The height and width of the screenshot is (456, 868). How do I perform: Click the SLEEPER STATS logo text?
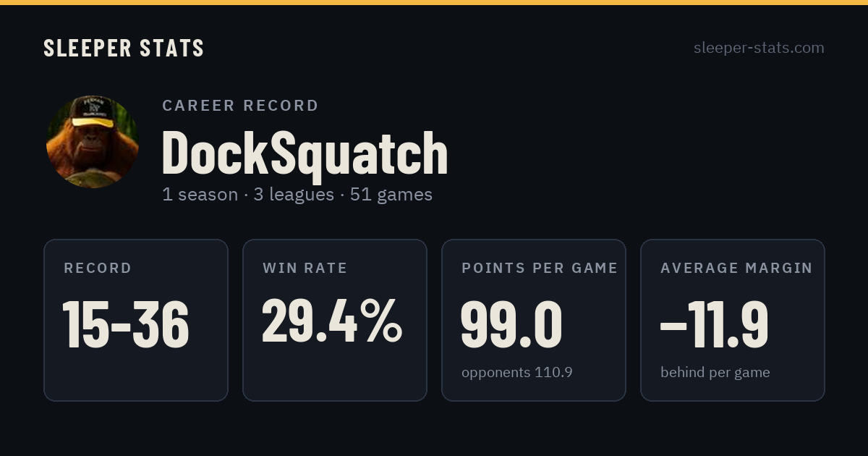(124, 48)
